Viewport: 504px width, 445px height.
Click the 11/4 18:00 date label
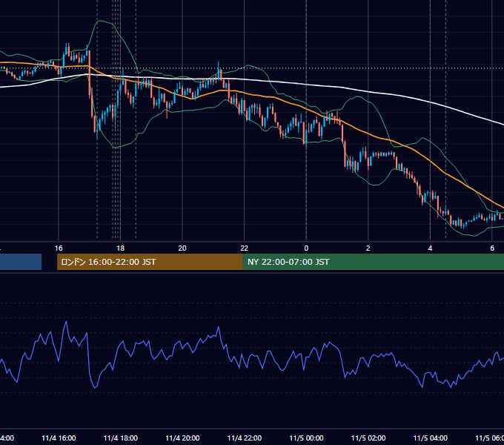(x=121, y=438)
